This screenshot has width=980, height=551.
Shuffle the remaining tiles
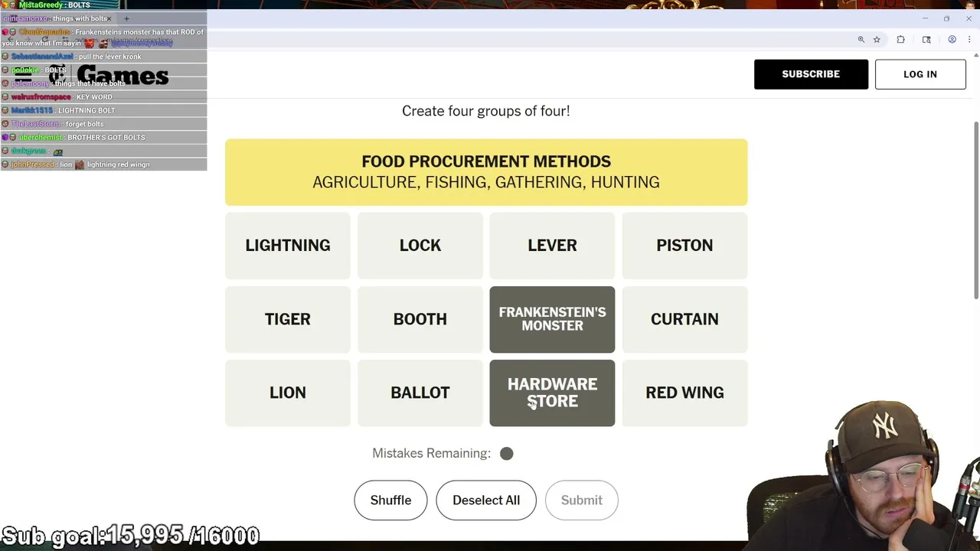[x=390, y=500]
